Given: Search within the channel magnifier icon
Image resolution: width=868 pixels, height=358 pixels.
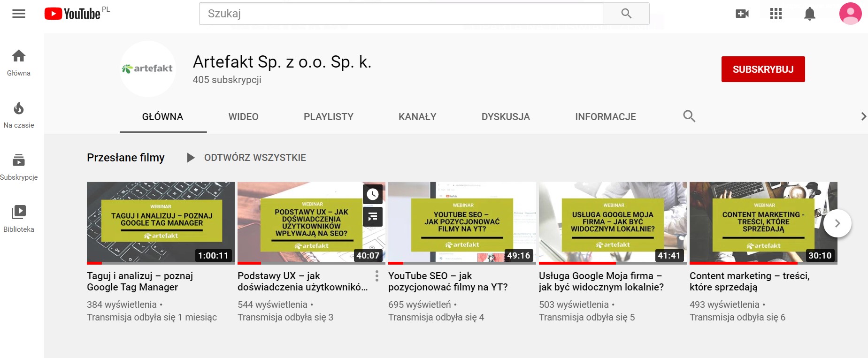Looking at the screenshot, I should point(689,116).
